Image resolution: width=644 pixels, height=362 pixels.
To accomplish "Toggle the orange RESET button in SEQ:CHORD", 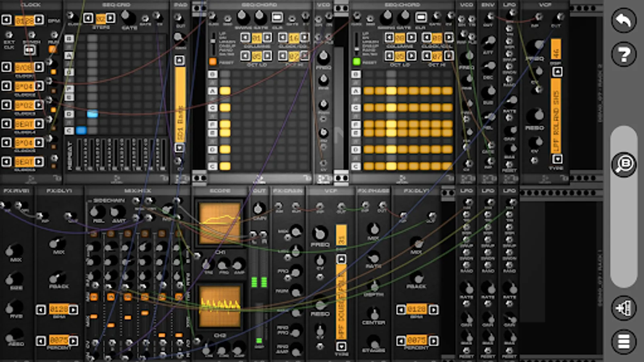I will point(213,62).
